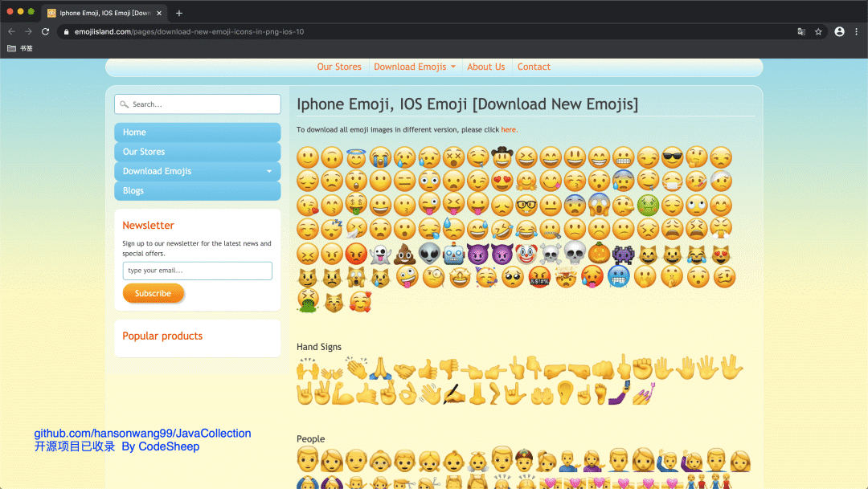Open the Chrome translate page icon
The width and height of the screenshot is (868, 489).
pyautogui.click(x=801, y=31)
